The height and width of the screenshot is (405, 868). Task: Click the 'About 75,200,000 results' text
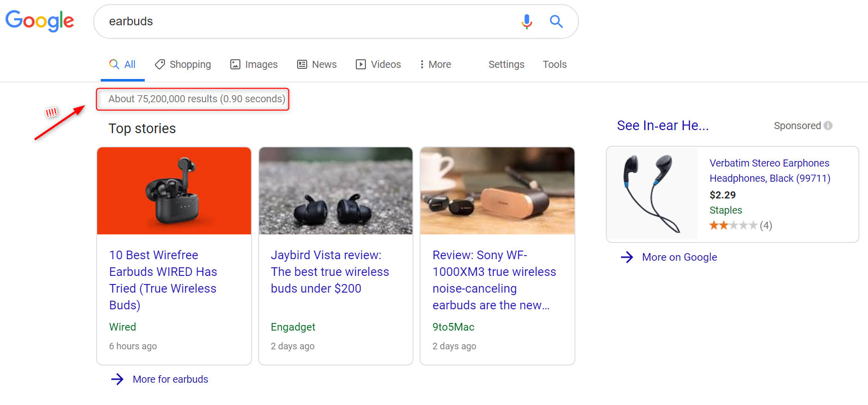[x=197, y=99]
